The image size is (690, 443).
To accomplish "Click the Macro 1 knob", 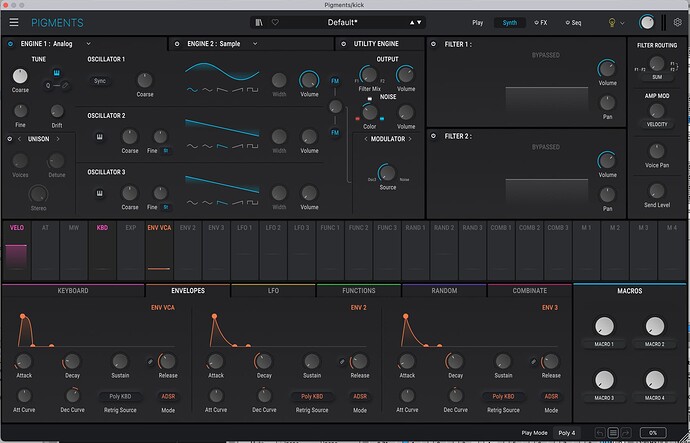I will (604, 326).
